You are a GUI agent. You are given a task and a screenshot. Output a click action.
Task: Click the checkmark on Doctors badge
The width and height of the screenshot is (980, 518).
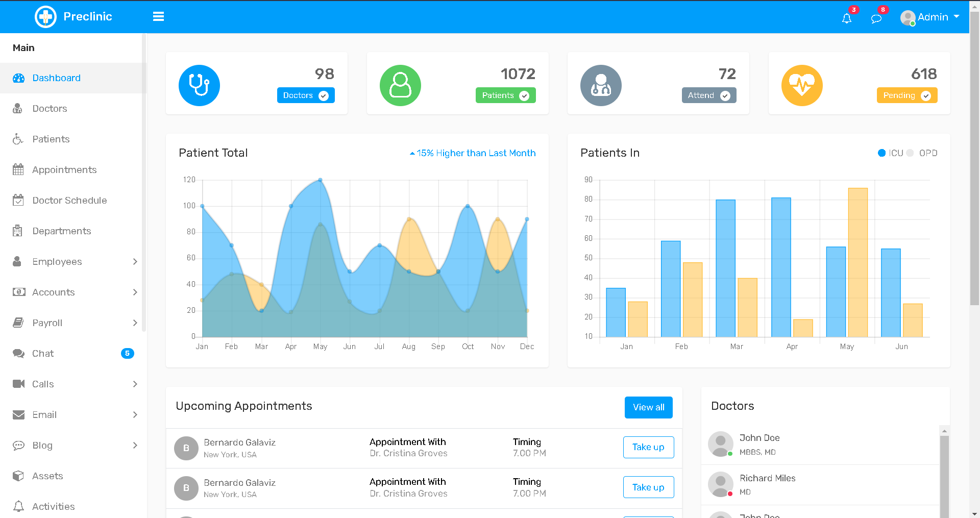324,95
